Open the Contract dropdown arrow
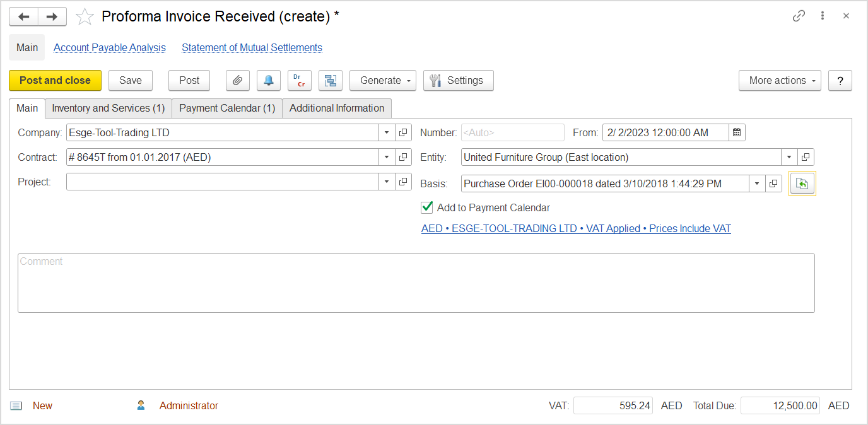This screenshot has width=868, height=425. 387,156
